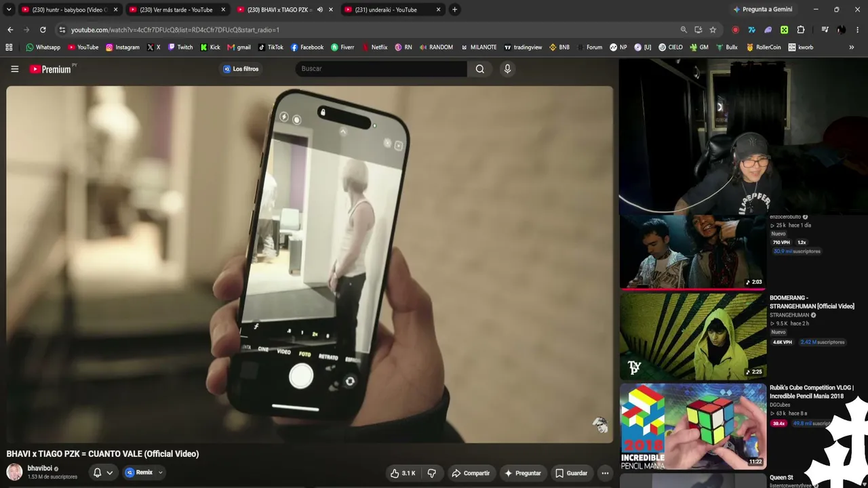
Task: Open the MILANOTE bookmark
Action: click(479, 47)
